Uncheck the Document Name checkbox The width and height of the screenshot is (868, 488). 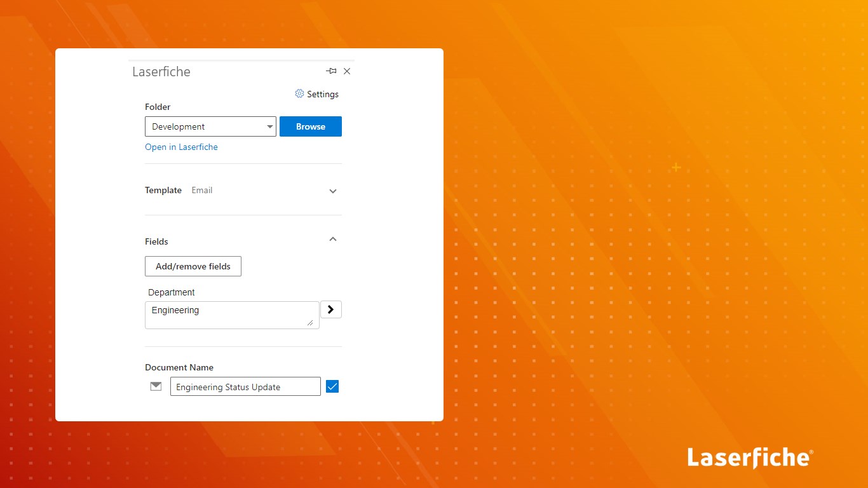pyautogui.click(x=332, y=386)
